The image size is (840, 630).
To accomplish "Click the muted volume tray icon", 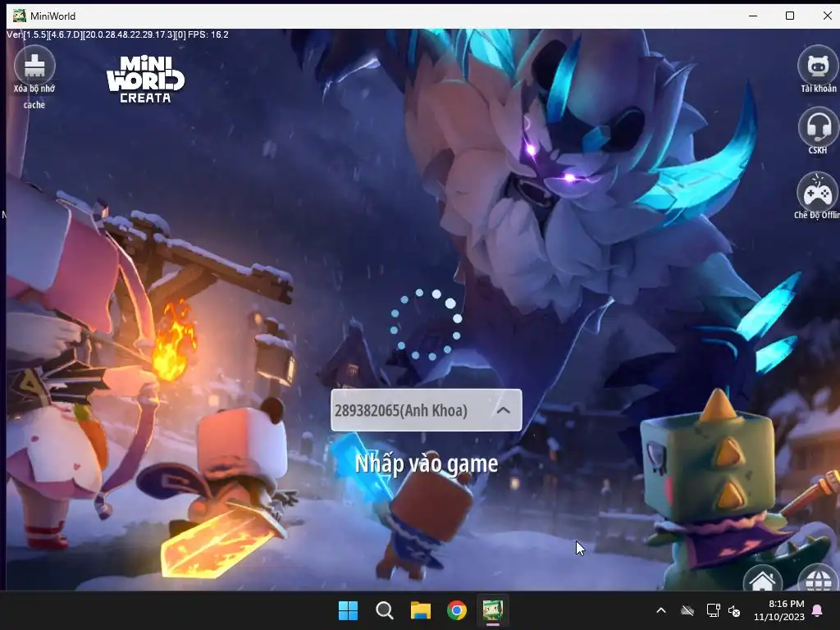I will tap(734, 610).
